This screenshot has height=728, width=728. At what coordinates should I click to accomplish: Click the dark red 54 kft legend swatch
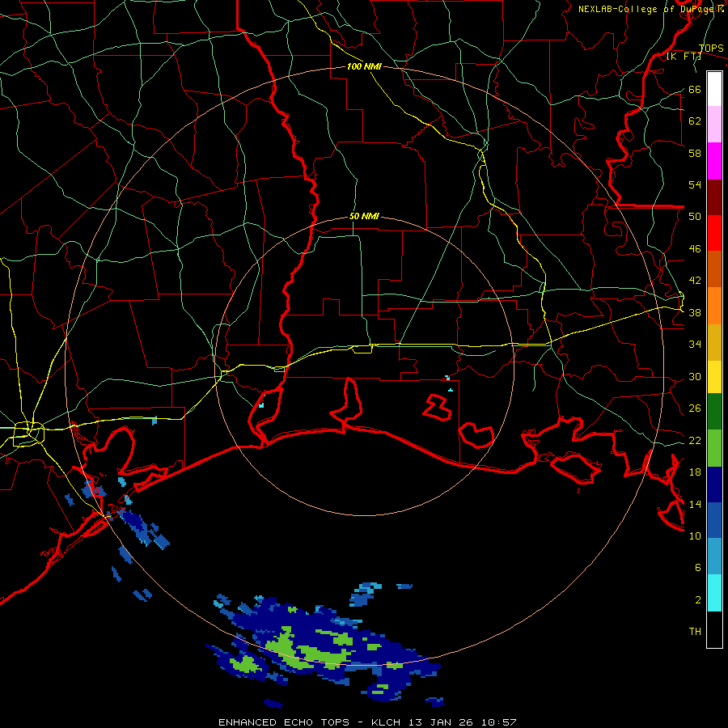(x=714, y=197)
